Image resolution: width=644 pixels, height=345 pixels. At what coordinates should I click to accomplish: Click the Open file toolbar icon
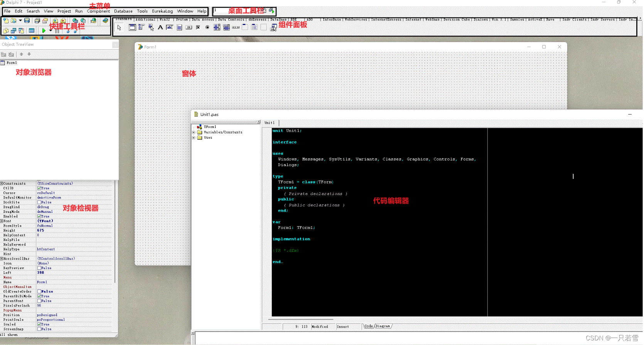coord(13,20)
